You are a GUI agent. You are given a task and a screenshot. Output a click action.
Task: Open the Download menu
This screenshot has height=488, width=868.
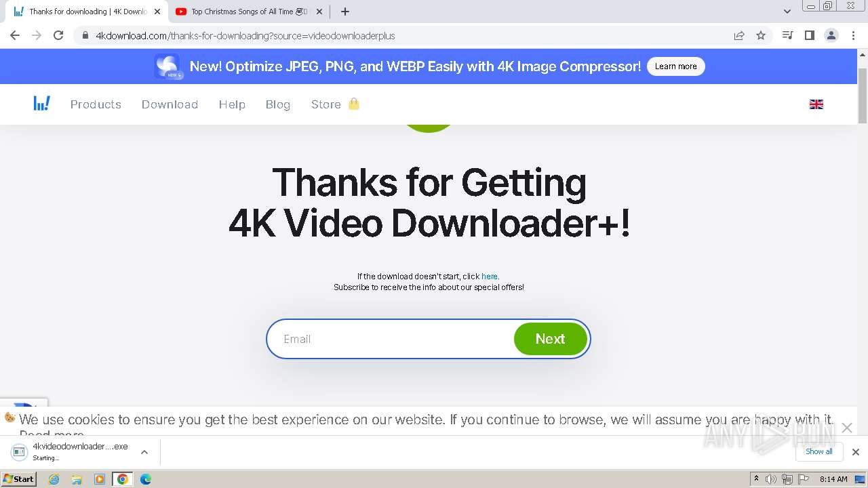pos(170,104)
